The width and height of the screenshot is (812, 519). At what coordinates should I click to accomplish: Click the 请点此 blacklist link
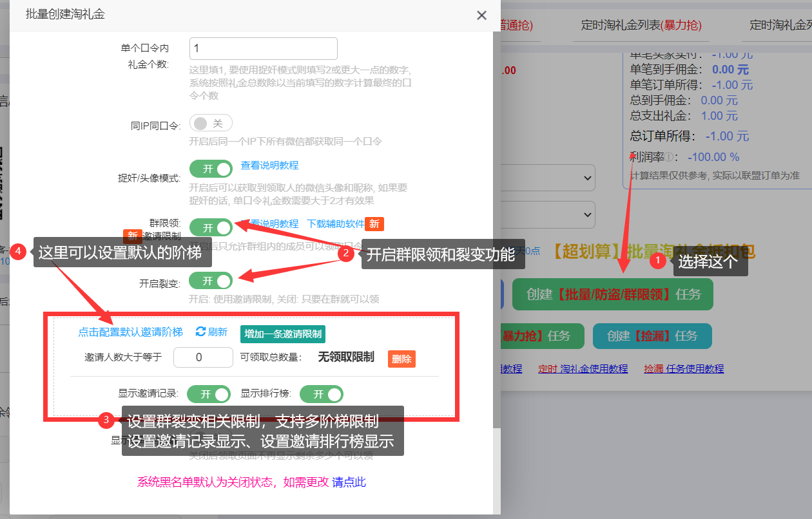point(349,482)
